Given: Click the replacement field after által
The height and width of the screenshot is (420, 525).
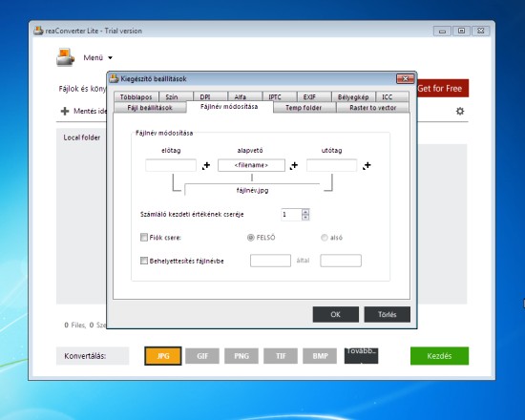Looking at the screenshot, I should coord(341,261).
